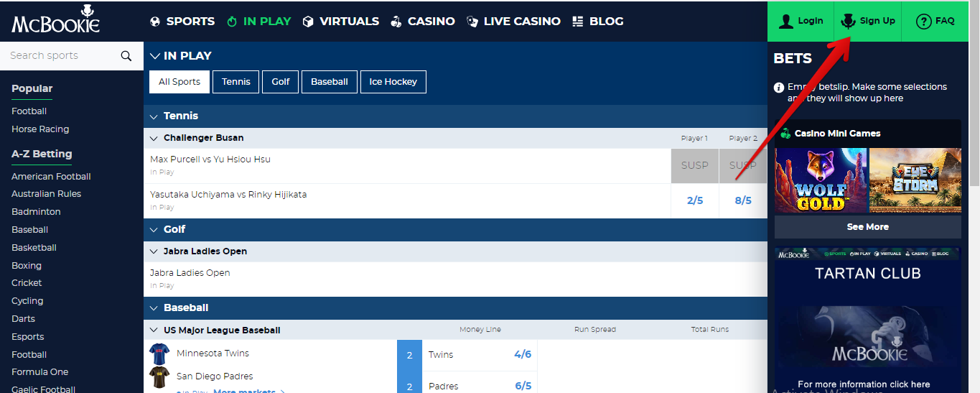Pick the 2/5 odds for Uchiyama
980x393 pixels.
tap(695, 201)
